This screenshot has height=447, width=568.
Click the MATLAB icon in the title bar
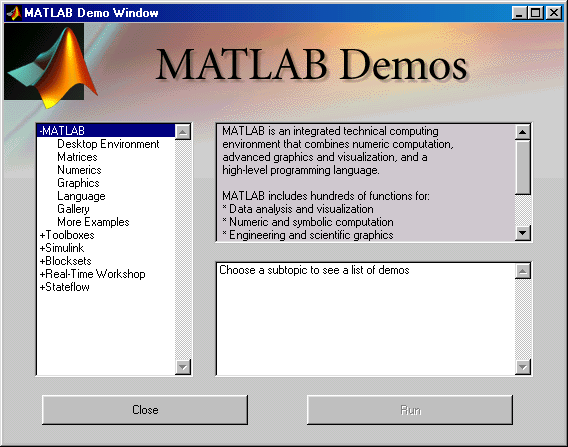[x=14, y=13]
